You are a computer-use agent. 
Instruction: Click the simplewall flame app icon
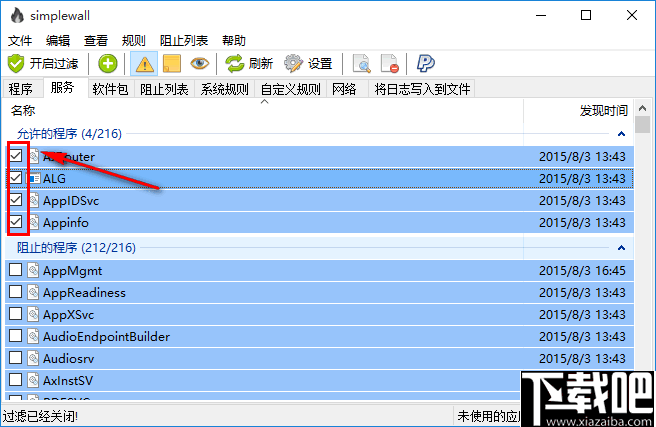point(17,15)
